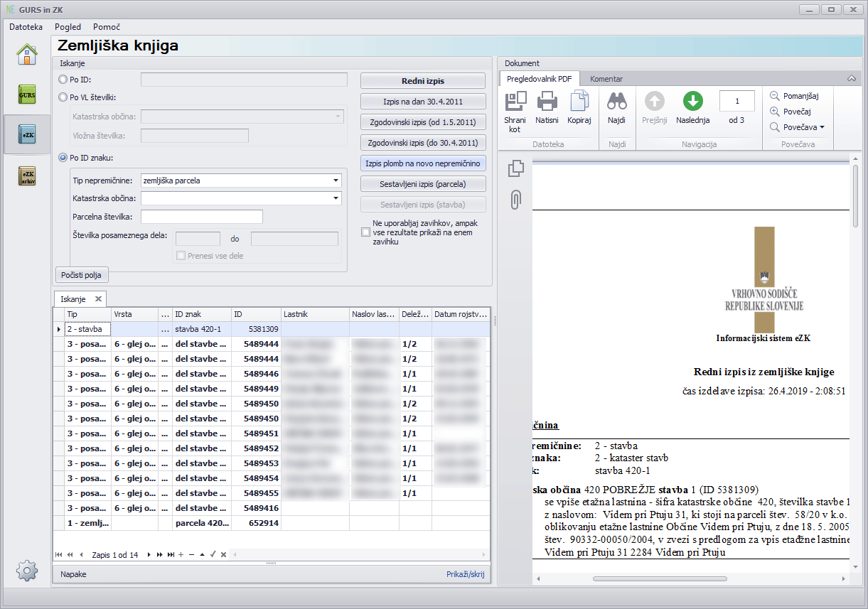868x609 pixels.
Task: Select the Po ID znaku option
Action: click(63, 157)
